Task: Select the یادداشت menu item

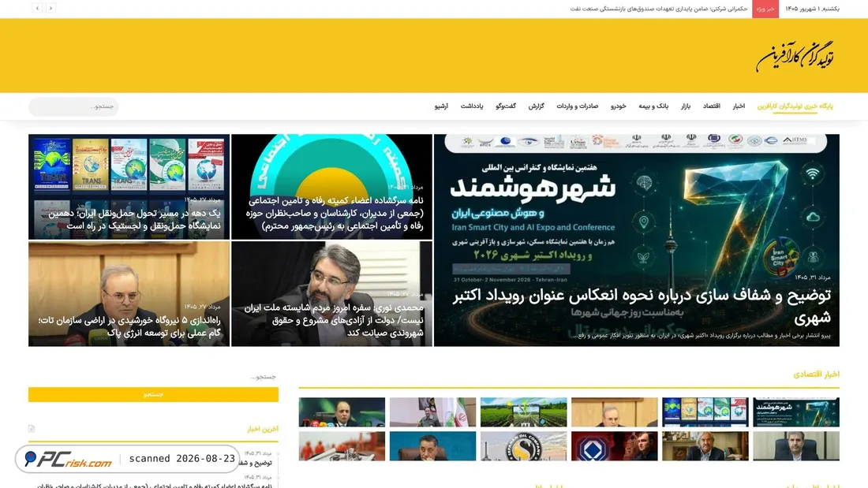Action: [472, 106]
